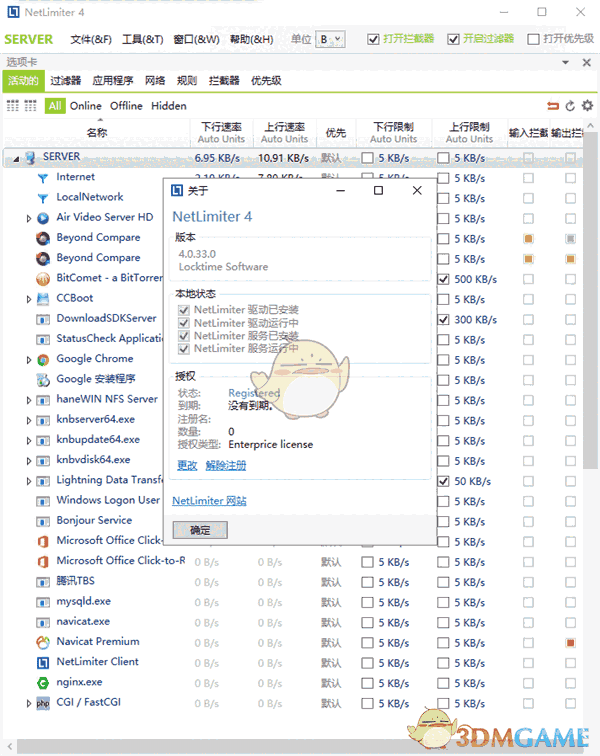This screenshot has height=756, width=600.
Task: Click the BitComet application icon
Action: [43, 279]
